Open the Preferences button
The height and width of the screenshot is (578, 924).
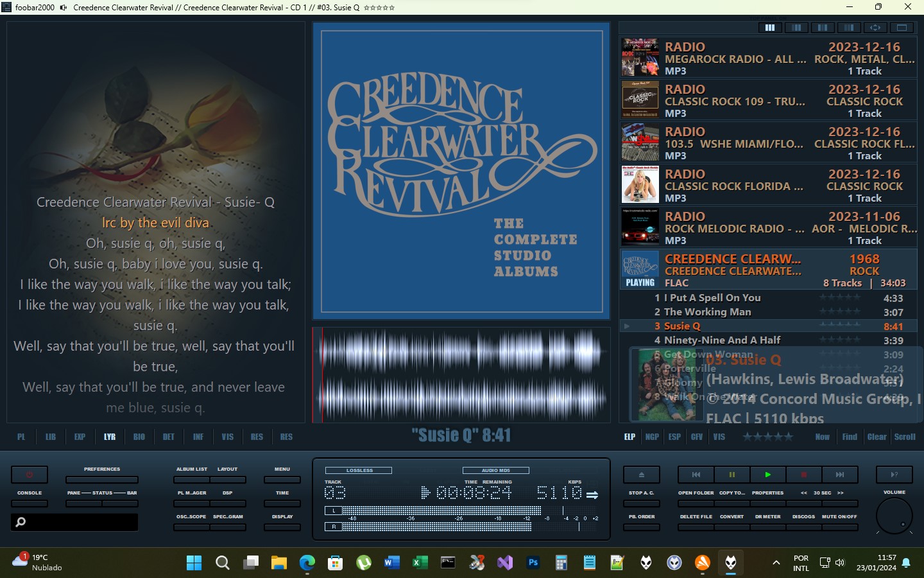(x=102, y=480)
